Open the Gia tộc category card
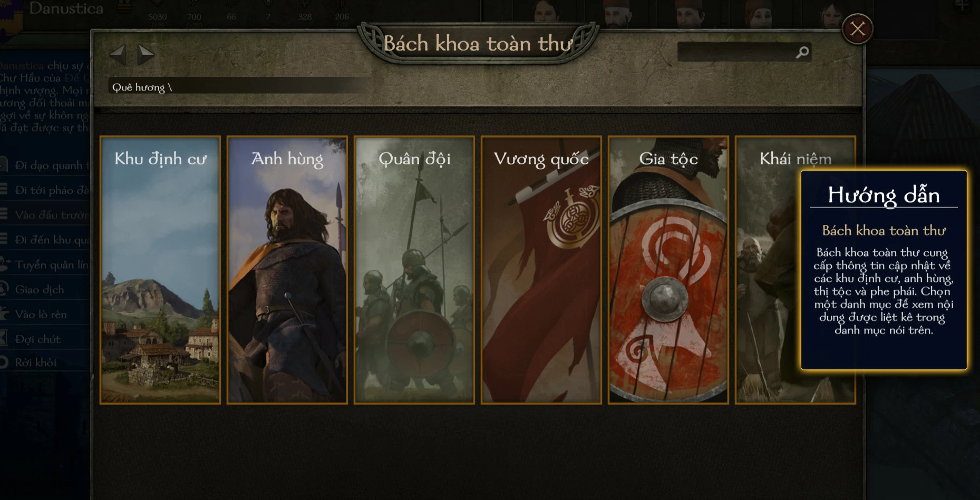Viewport: 980px width, 500px height. [668, 270]
